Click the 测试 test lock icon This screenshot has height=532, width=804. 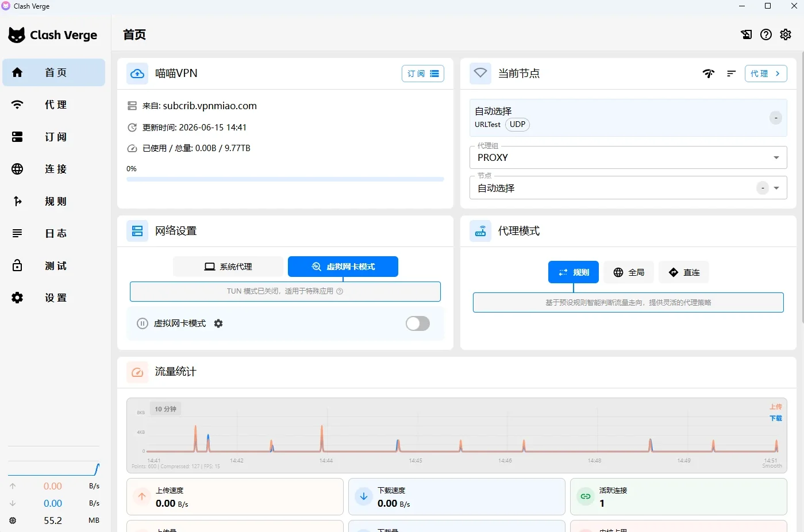17,265
